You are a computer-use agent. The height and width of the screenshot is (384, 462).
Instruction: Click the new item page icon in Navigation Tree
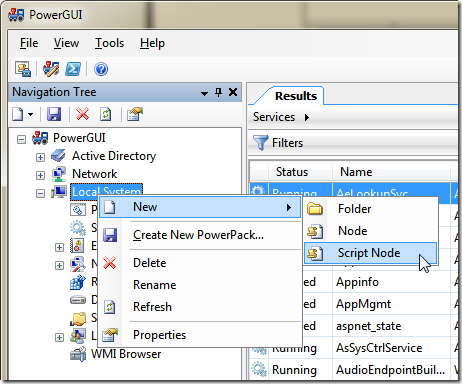(18, 114)
